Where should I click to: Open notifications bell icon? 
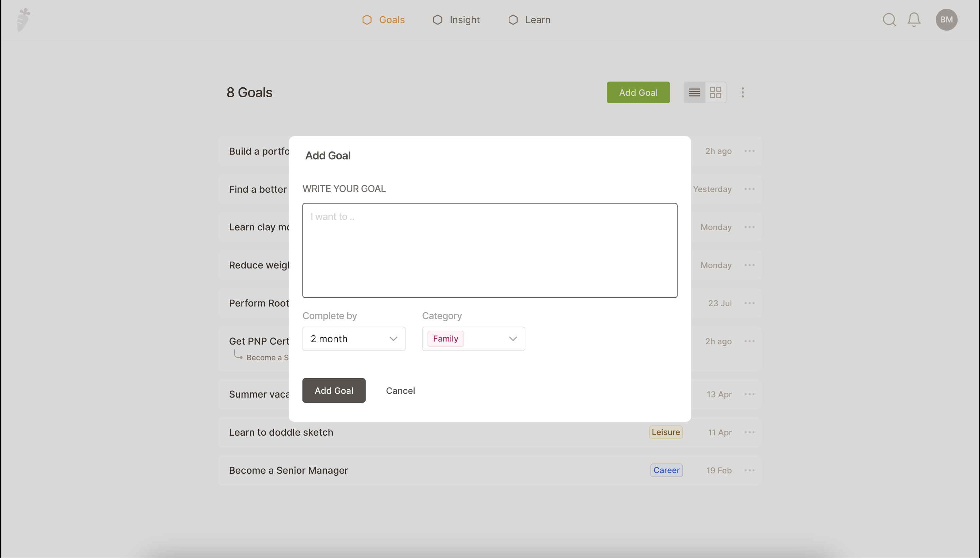tap(914, 20)
